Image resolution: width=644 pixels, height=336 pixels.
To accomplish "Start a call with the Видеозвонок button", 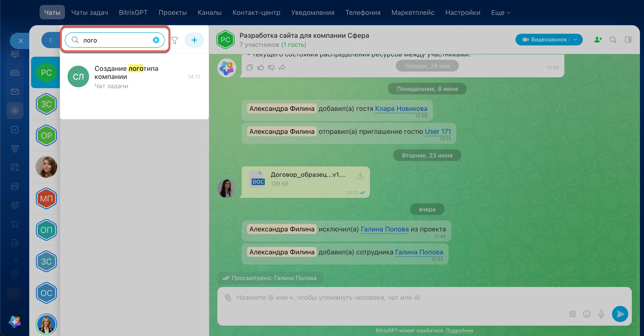I will tap(545, 40).
